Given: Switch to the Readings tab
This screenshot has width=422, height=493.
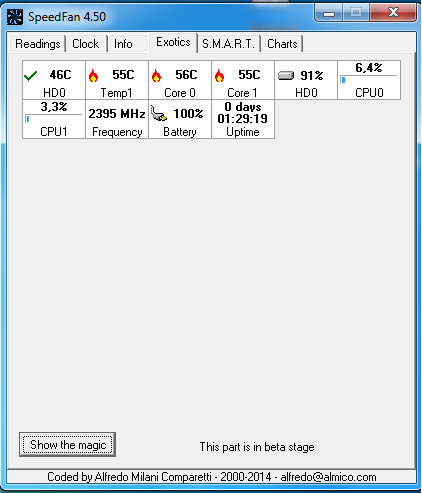Looking at the screenshot, I should point(38,44).
